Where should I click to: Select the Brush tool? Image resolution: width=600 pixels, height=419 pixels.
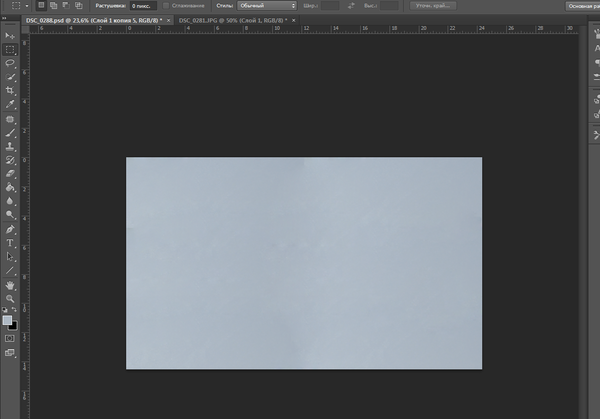pyautogui.click(x=10, y=133)
